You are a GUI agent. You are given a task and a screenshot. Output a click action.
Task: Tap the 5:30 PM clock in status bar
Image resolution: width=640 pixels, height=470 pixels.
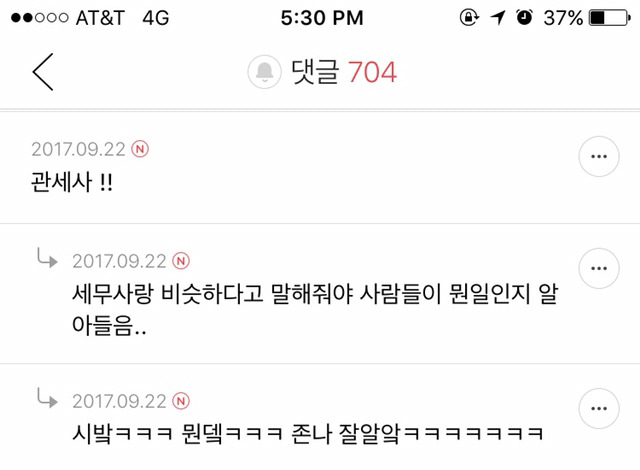(322, 18)
